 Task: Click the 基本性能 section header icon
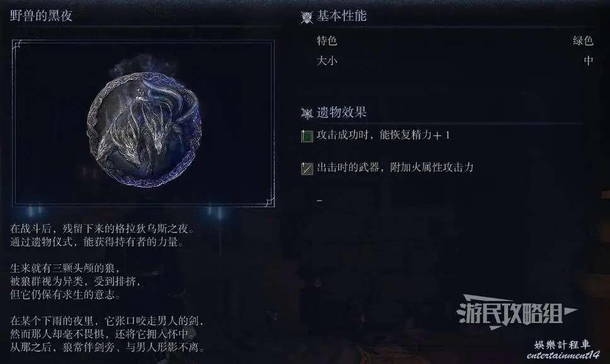306,17
